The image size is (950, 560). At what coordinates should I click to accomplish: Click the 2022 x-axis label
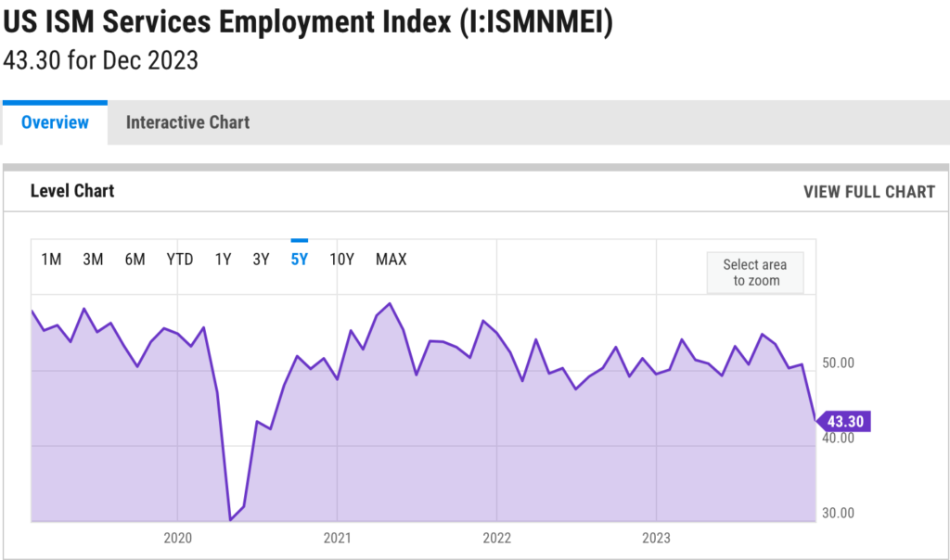point(497,538)
